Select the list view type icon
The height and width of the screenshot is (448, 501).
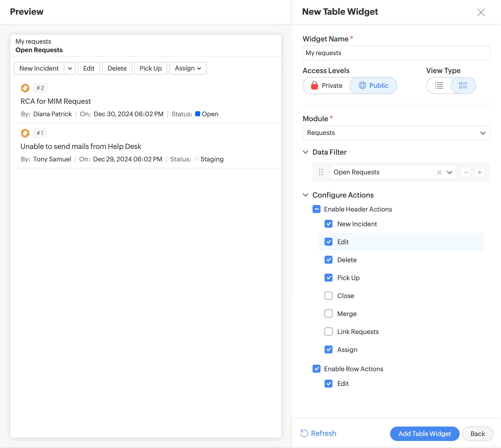tap(439, 86)
